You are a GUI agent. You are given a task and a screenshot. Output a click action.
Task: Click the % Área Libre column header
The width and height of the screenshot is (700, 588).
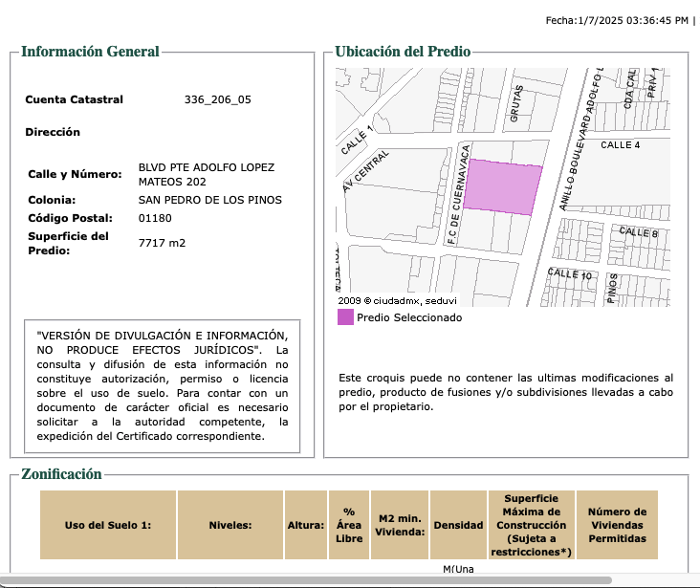point(349,525)
